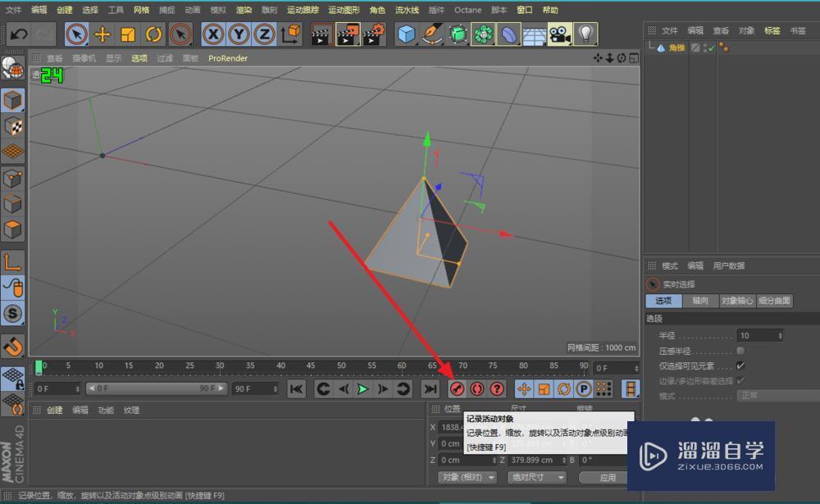820x504 pixels.
Task: Play forwards green triangle
Action: [x=362, y=389]
